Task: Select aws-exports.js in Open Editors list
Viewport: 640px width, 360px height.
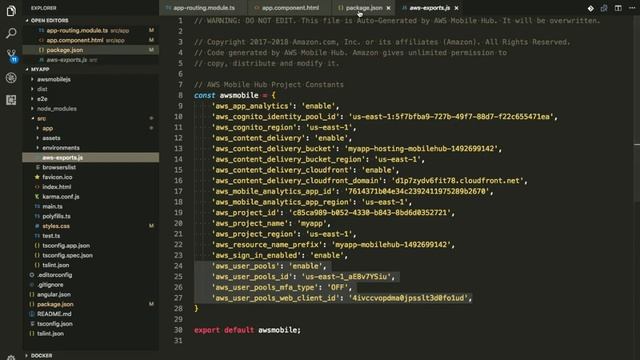Action: click(x=91, y=60)
